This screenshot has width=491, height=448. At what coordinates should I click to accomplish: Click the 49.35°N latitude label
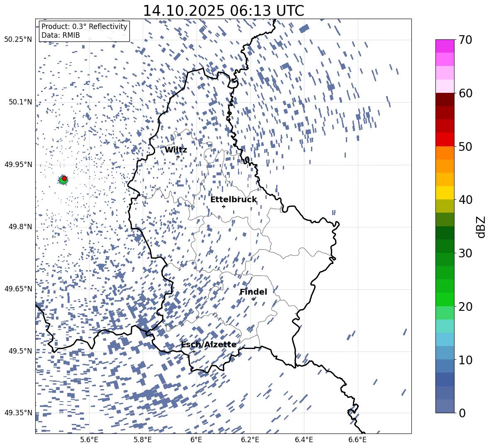tap(18, 413)
